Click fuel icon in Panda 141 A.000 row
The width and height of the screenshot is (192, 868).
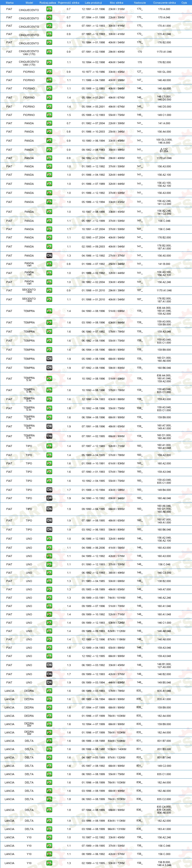49,123
